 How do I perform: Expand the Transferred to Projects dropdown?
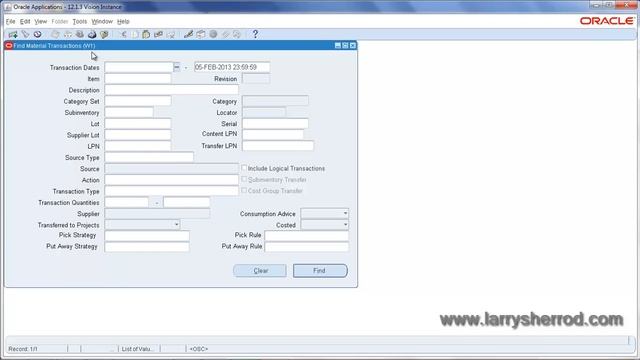(x=142, y=224)
